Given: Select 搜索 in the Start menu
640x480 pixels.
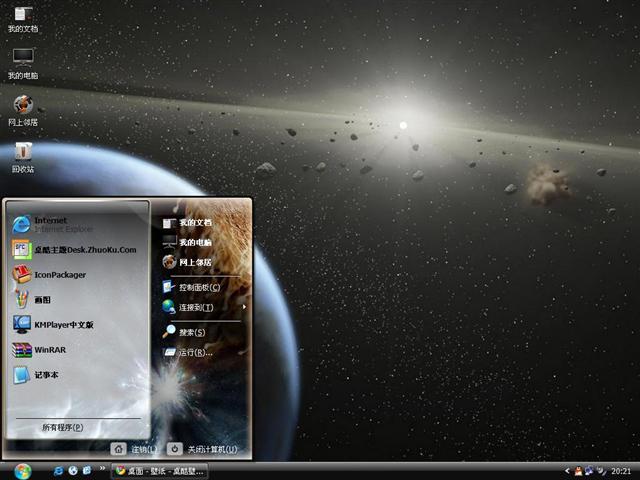Looking at the screenshot, I should pyautogui.click(x=192, y=332).
